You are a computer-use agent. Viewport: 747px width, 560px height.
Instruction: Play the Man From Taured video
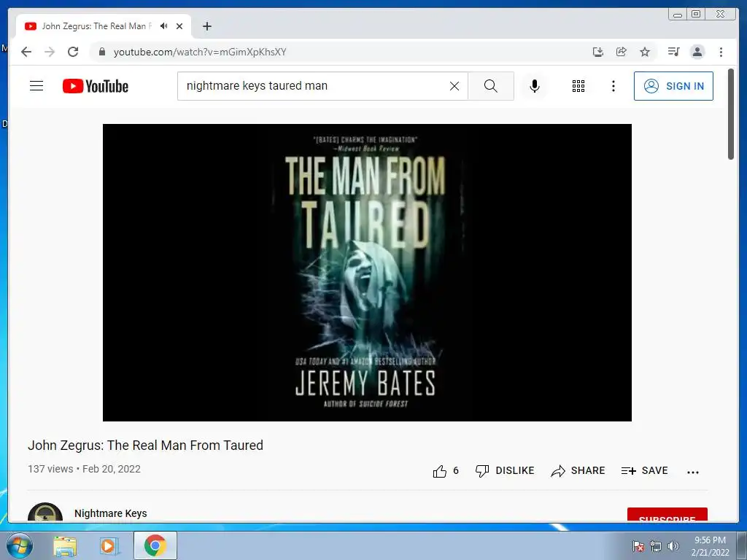[367, 273]
